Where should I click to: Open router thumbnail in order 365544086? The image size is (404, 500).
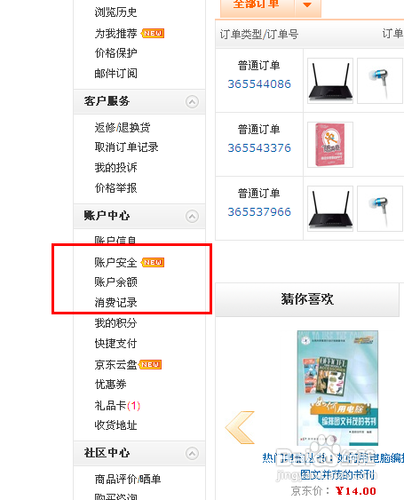[330, 81]
